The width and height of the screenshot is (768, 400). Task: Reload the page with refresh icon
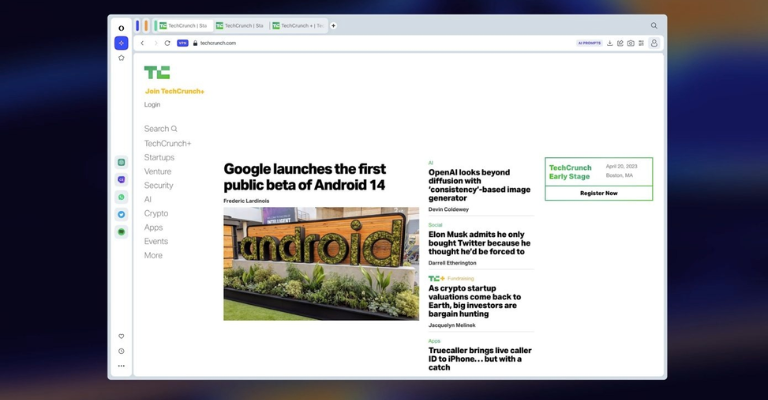point(167,43)
